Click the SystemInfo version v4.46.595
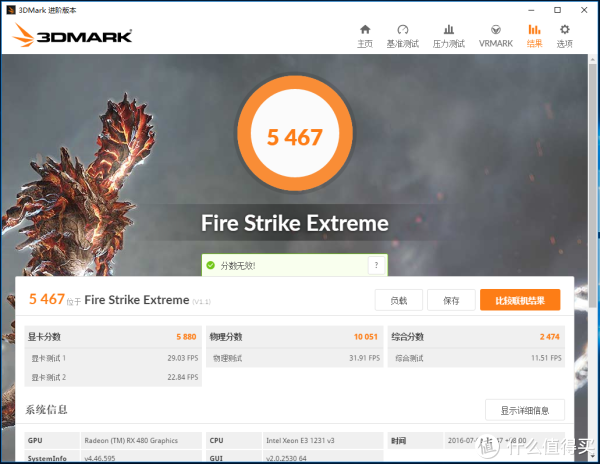This screenshot has height=464, width=600. pos(100,458)
